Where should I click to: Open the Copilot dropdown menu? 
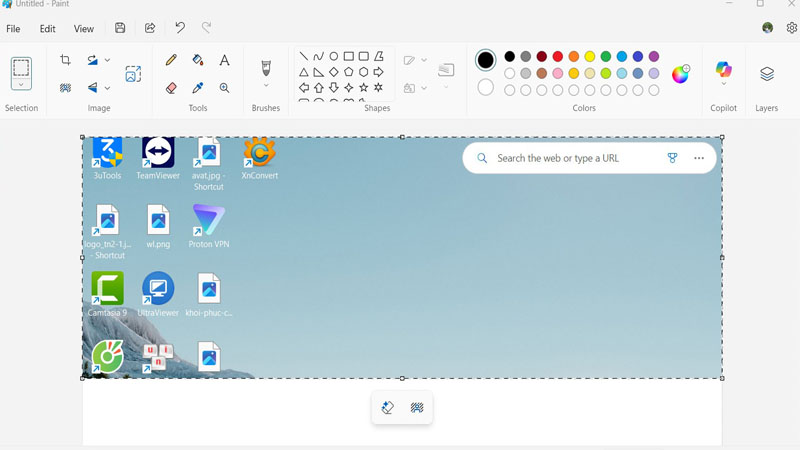[723, 85]
